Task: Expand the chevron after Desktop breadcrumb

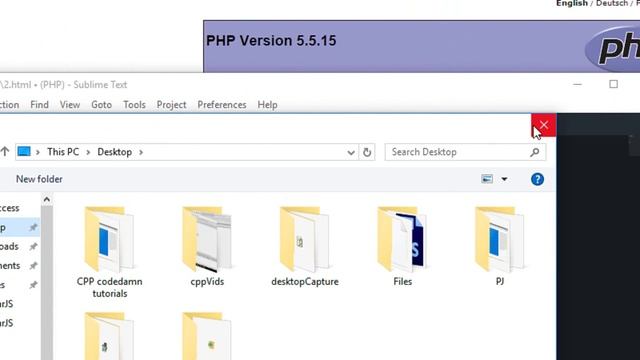Action: click(141, 152)
